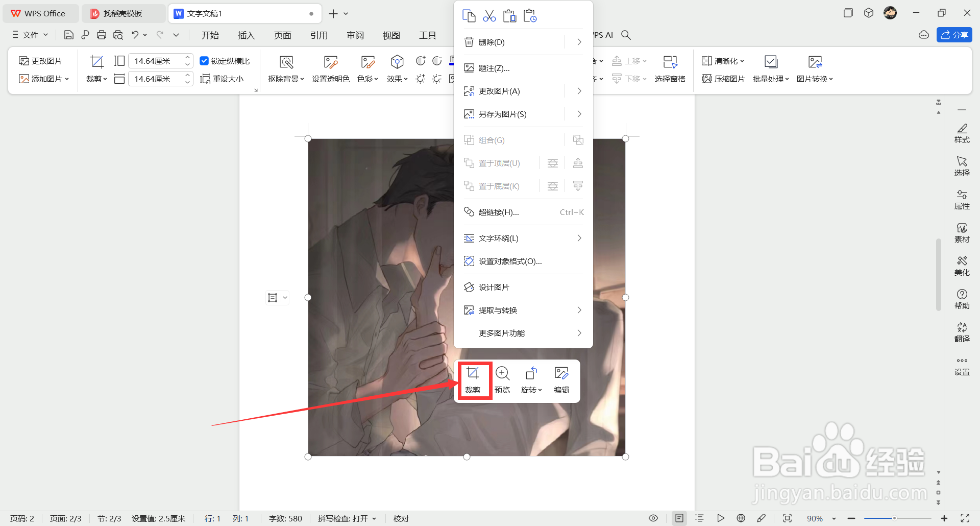The height and width of the screenshot is (526, 980).
Task: Click the remove background (抠除背景) icon
Action: coord(286,62)
